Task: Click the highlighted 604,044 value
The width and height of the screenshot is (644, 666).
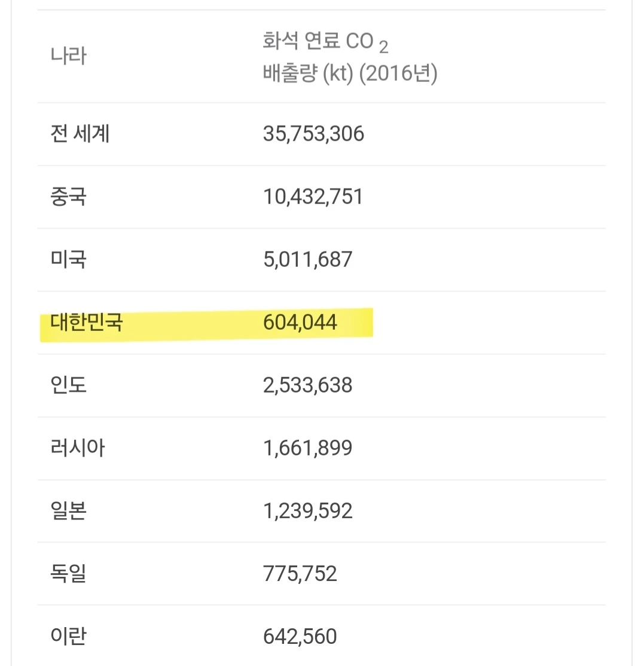Action: (x=300, y=322)
